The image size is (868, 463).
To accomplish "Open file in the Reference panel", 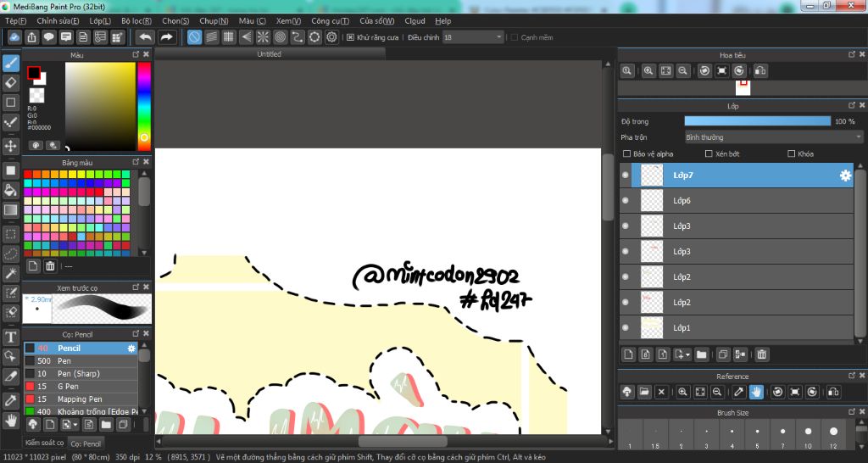I will coord(644,392).
